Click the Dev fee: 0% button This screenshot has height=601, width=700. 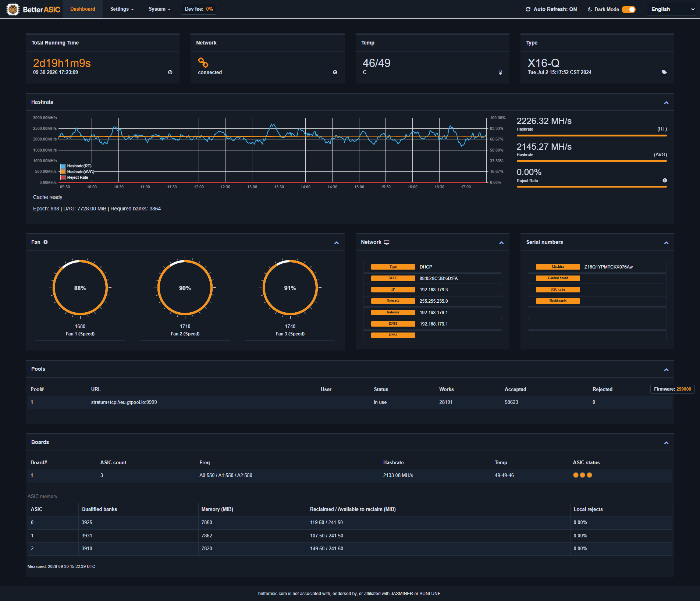coord(199,9)
